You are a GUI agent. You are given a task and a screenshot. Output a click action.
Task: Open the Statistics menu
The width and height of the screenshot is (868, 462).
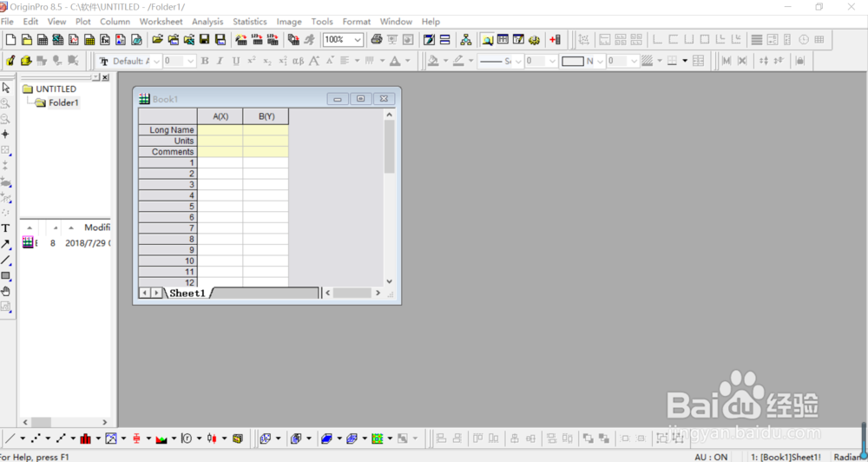pos(250,22)
